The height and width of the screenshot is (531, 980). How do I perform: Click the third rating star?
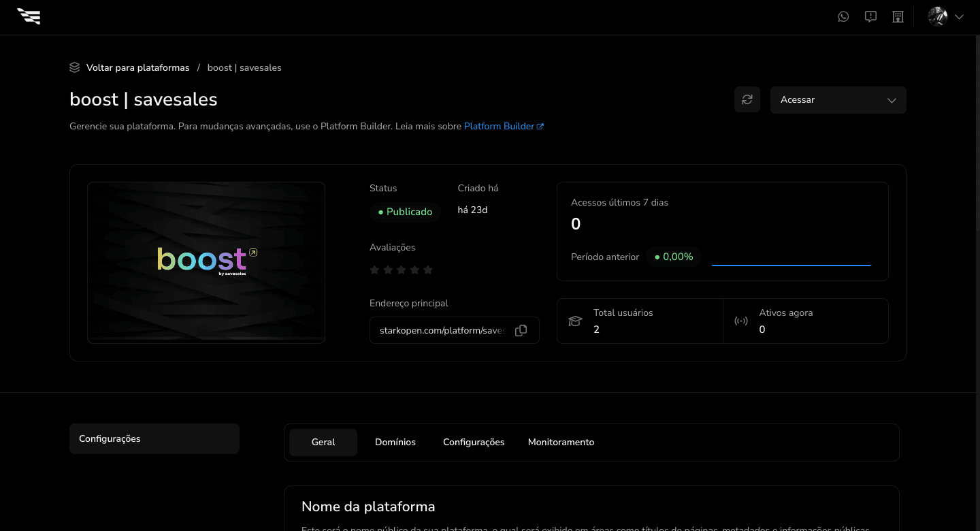(x=401, y=270)
